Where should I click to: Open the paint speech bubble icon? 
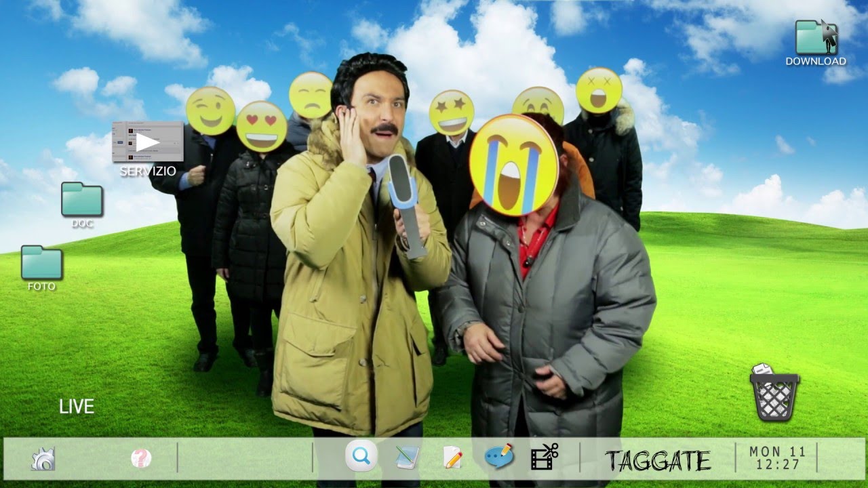click(x=499, y=457)
